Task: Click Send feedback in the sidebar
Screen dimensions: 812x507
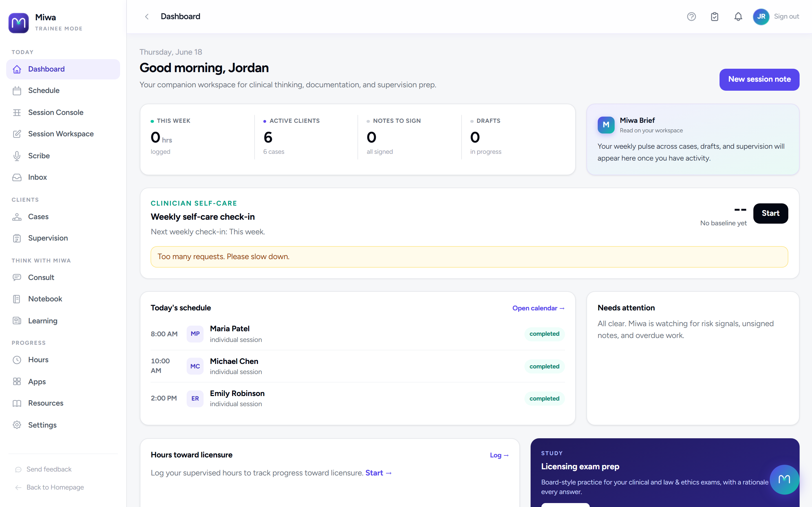Action: pos(49,469)
